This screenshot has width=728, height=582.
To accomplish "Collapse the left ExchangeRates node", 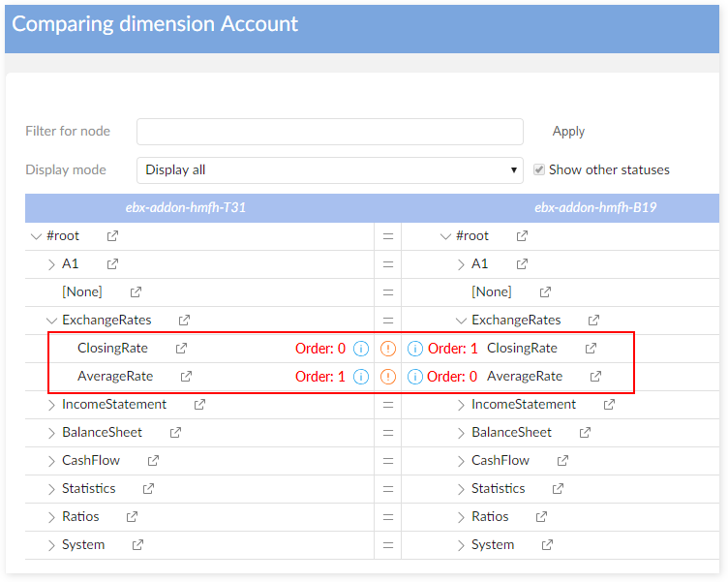I will (51, 321).
